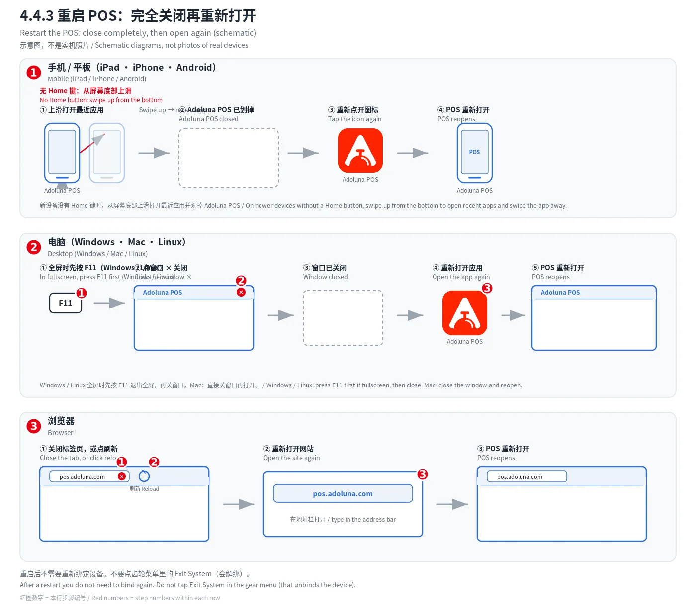Viewport: 696px width, 616px height.
Task: Click the red section number 1 badge for Mobile
Action: [x=34, y=73]
